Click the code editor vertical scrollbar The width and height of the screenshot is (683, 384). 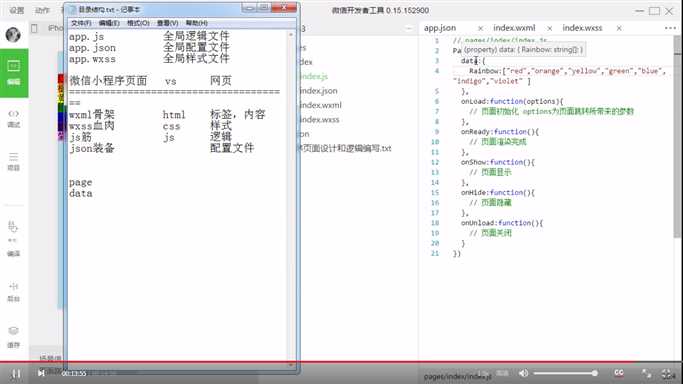[x=677, y=137]
